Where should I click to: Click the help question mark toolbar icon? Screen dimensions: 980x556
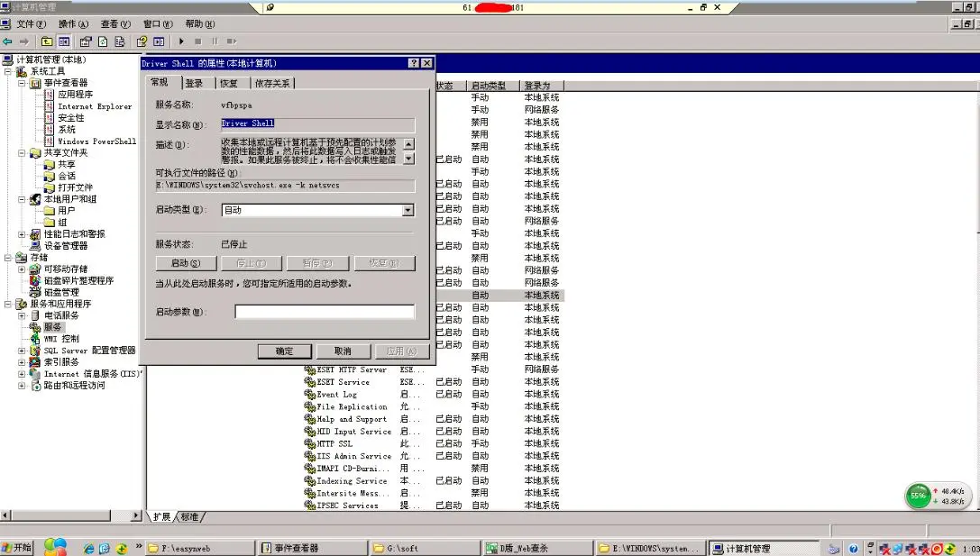(142, 41)
